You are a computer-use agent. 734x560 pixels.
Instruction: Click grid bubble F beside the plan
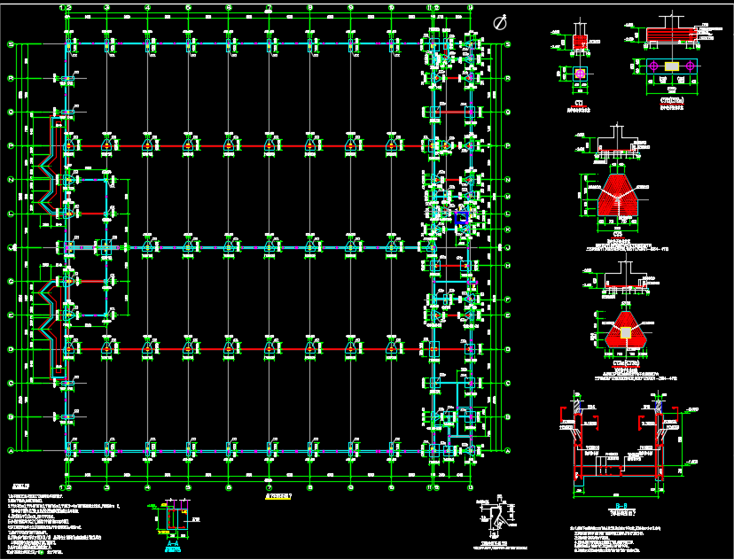click(508, 299)
